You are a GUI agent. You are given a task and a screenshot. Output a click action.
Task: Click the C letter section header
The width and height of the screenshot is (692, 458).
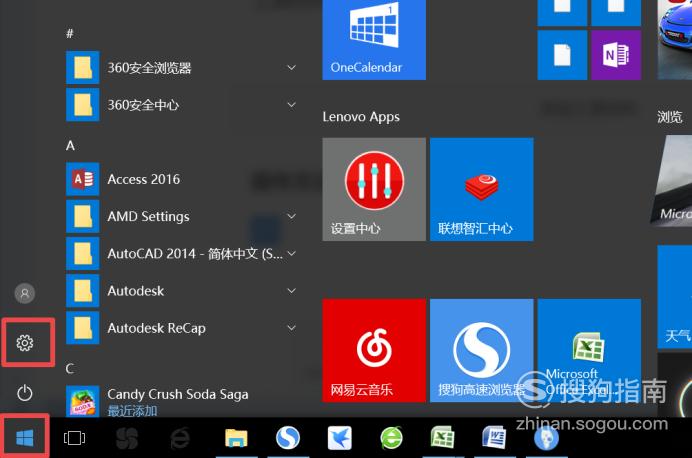pos(70,368)
